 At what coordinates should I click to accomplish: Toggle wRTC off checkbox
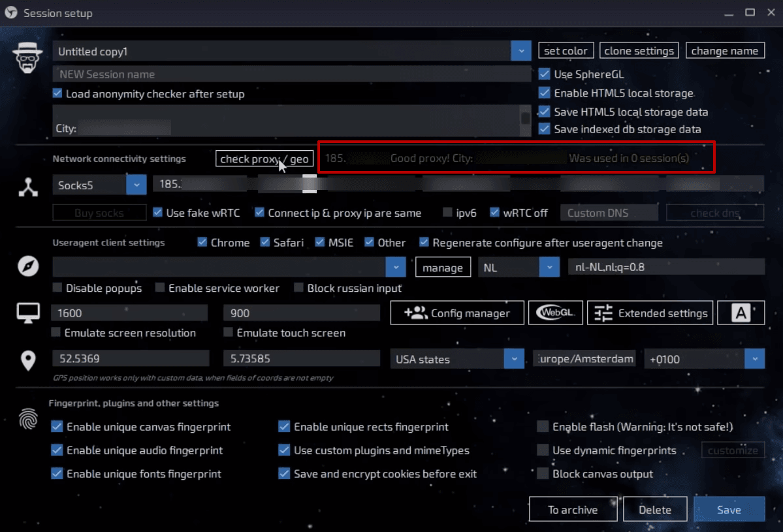point(494,212)
